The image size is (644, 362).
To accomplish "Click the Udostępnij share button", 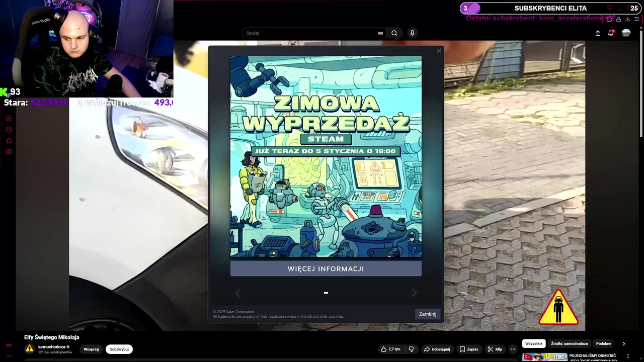I will tap(437, 349).
